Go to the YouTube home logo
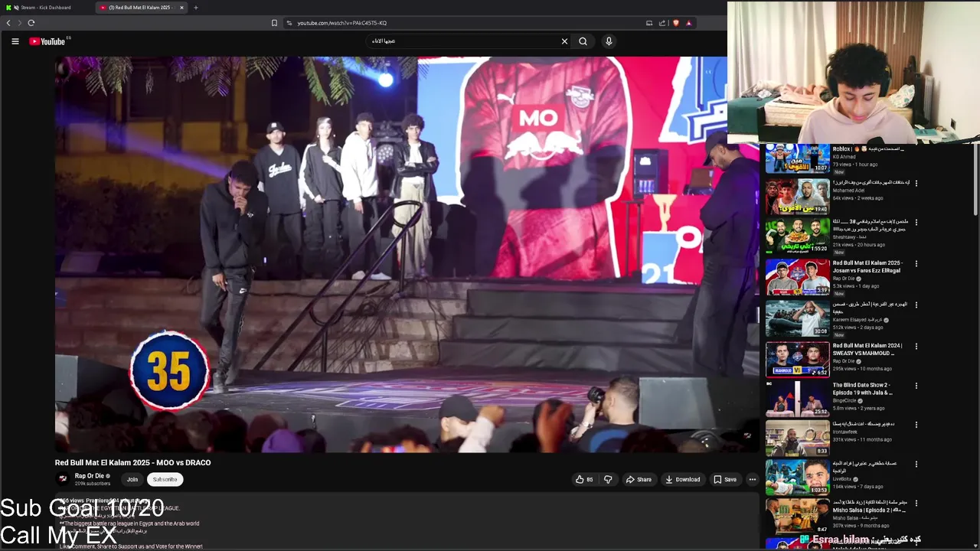 (47, 41)
